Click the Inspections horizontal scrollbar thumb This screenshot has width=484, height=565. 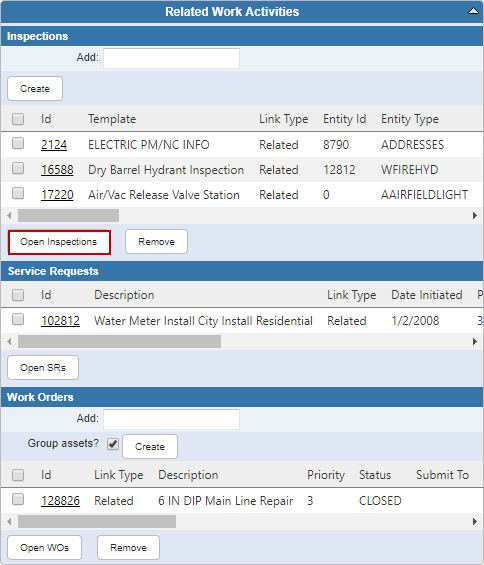[x=68, y=215]
